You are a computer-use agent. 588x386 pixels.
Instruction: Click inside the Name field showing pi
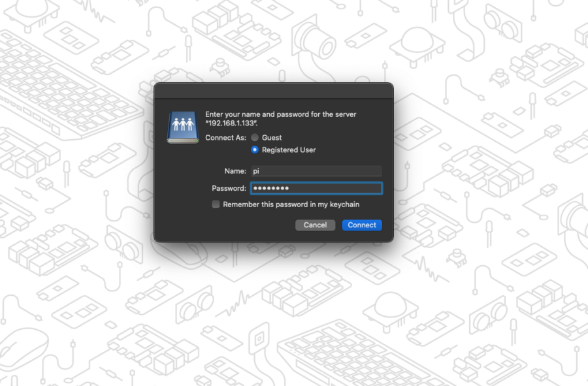click(316, 170)
